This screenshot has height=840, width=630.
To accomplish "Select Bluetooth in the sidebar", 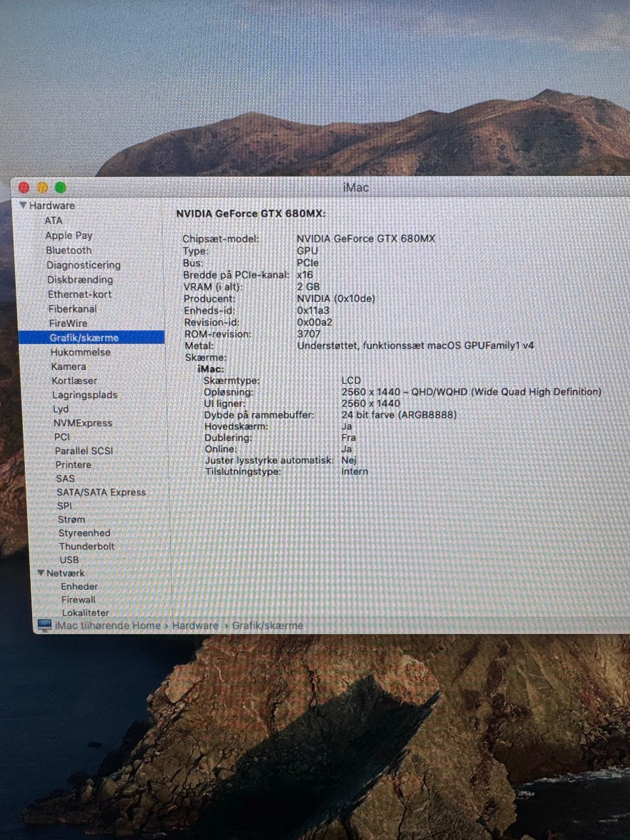I will pyautogui.click(x=69, y=250).
